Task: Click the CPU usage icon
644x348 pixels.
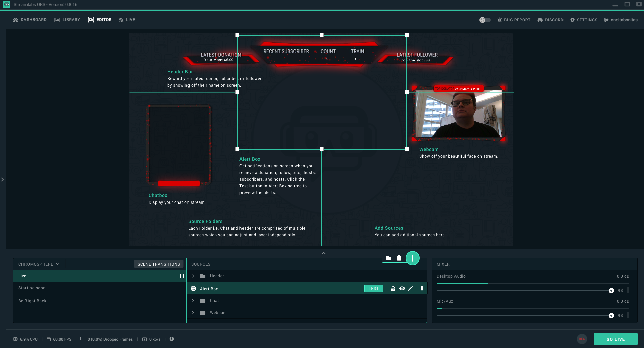Action: click(15, 339)
